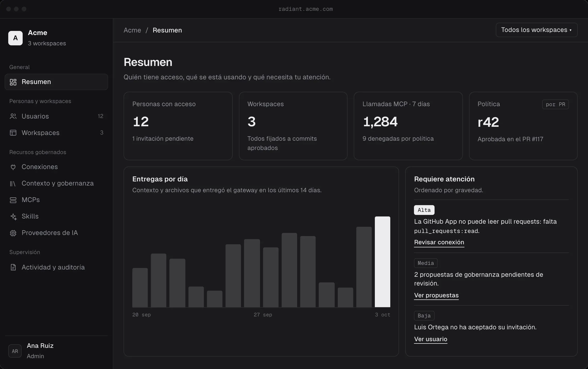Open Contexto y gobernanza in the sidebar
Screen dimensions: 588x369
(x=56, y=183)
